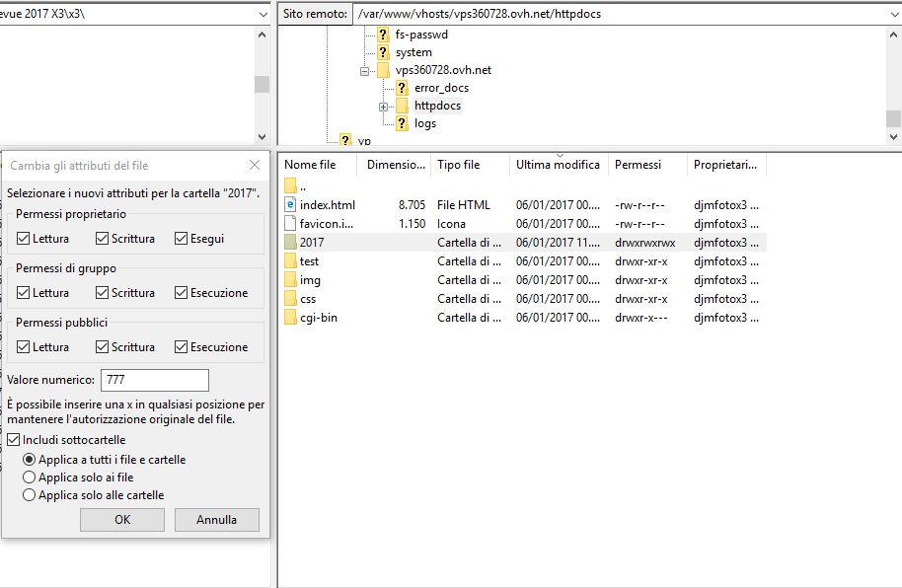The image size is (902, 588).
Task: Click the img folder icon
Action: point(290,280)
